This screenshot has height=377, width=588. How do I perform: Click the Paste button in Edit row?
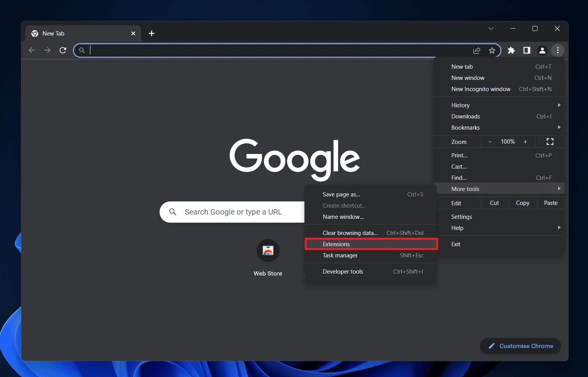click(551, 203)
